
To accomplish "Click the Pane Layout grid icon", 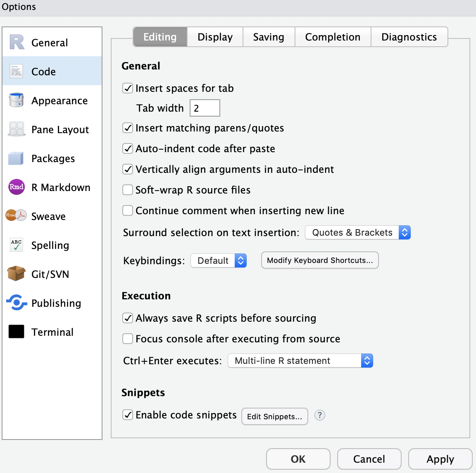I will pyautogui.click(x=17, y=129).
